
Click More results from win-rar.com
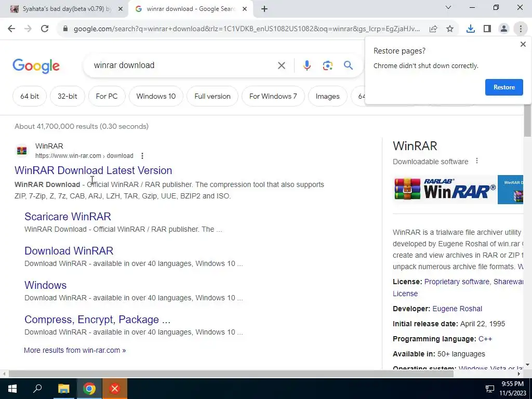click(x=75, y=350)
